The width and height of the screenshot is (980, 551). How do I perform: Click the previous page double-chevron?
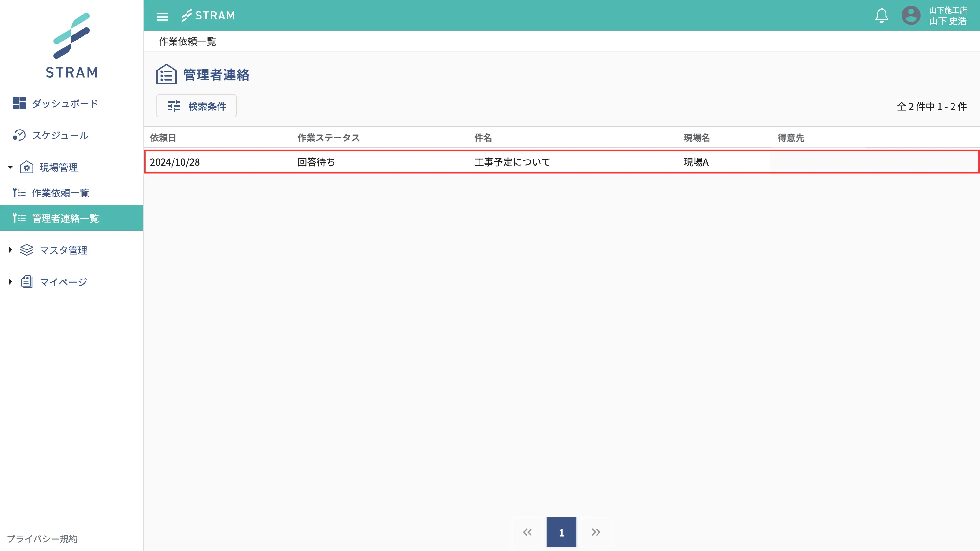click(x=527, y=532)
